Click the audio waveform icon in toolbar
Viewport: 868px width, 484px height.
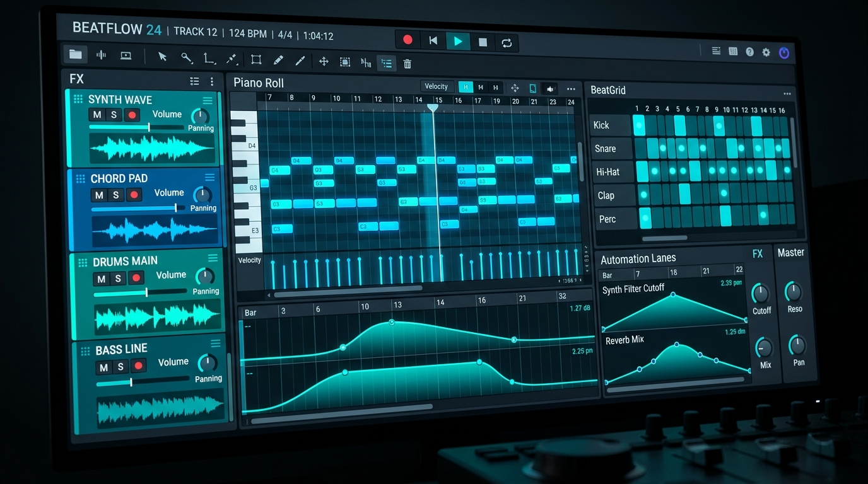coord(101,55)
